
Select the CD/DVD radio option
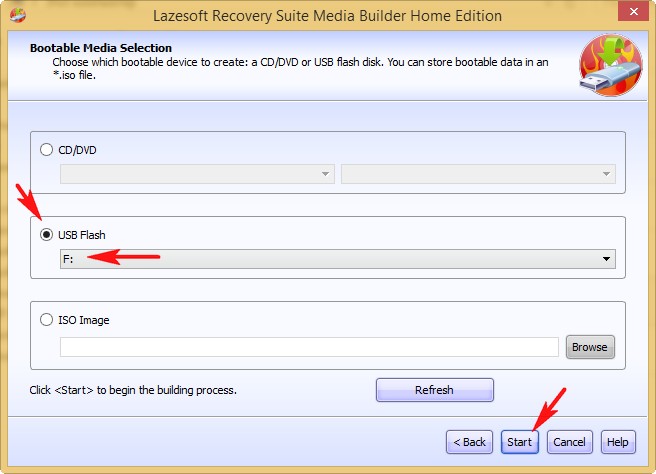(46, 150)
